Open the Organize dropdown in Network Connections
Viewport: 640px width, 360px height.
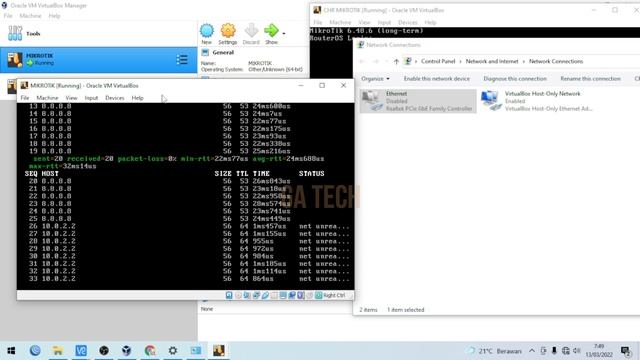click(375, 78)
